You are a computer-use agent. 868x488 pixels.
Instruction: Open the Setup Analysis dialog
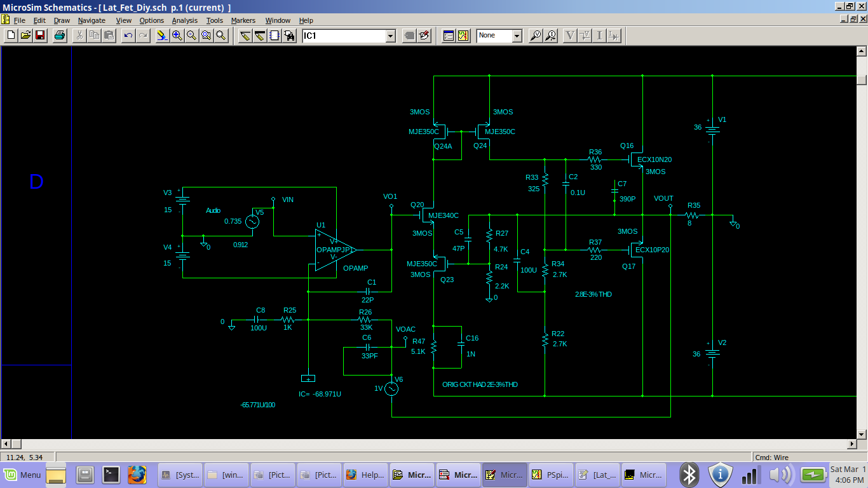(x=449, y=36)
